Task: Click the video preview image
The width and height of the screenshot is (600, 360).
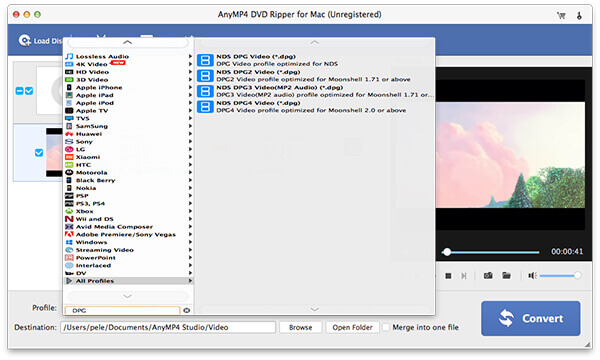Action: [510, 155]
